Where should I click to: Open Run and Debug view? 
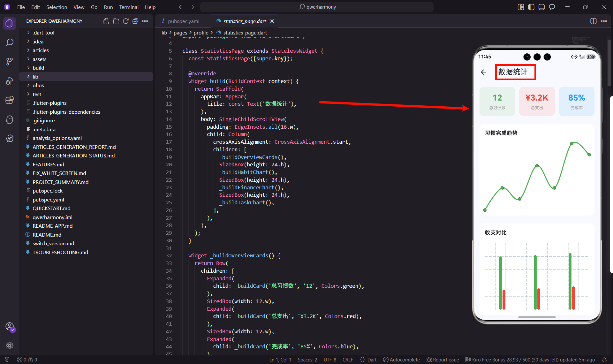click(x=10, y=81)
